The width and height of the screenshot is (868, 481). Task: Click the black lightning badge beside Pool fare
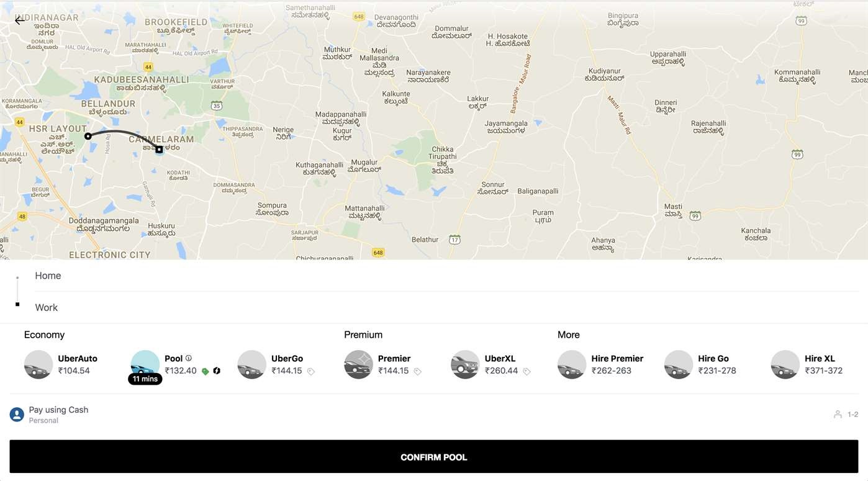(217, 371)
